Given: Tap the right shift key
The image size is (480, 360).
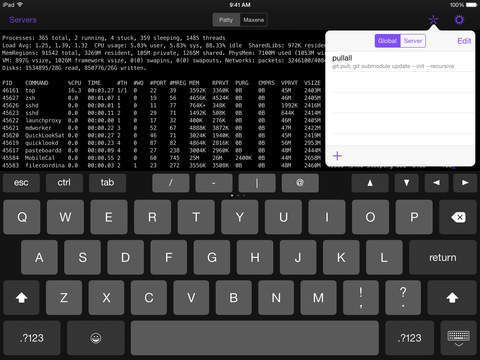Looking at the screenshot, I should click(452, 298).
